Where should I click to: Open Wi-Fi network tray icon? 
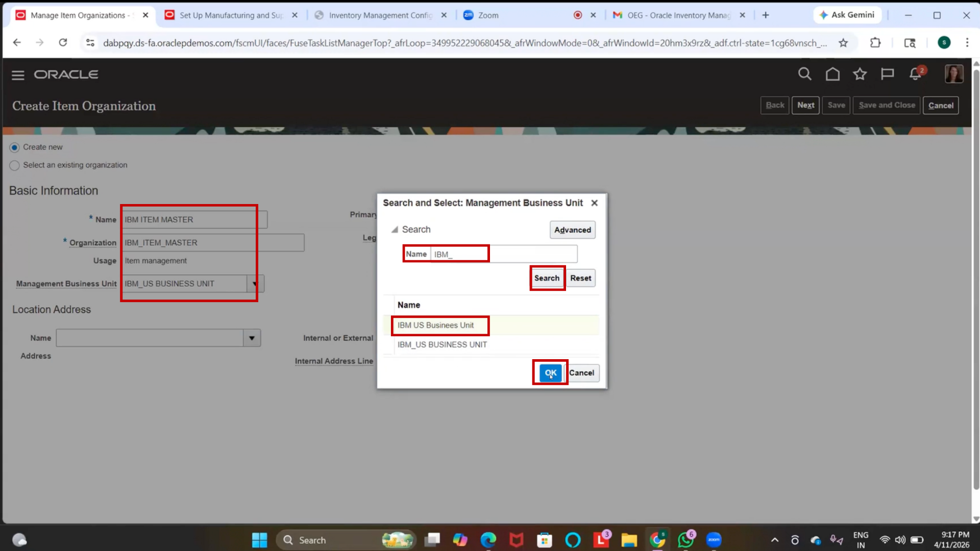[x=885, y=540]
